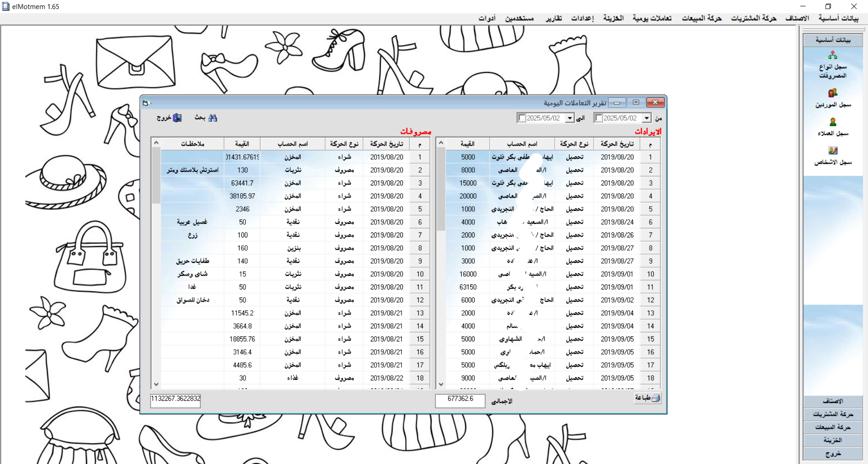Open the أدوات menu
The image size is (868, 464).
click(x=488, y=18)
